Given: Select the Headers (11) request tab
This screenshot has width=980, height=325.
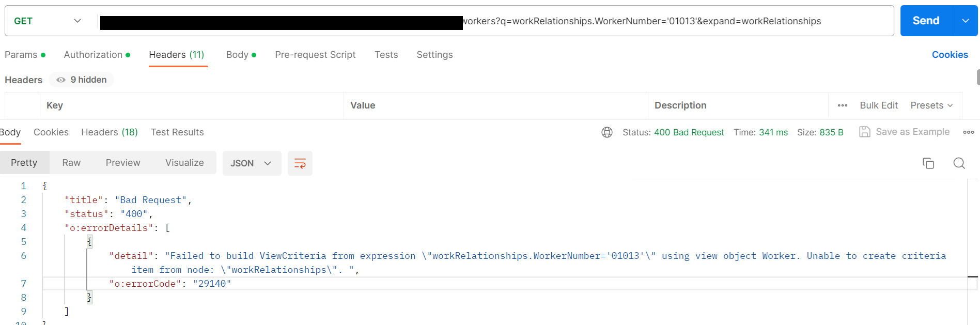Looking at the screenshot, I should point(177,55).
